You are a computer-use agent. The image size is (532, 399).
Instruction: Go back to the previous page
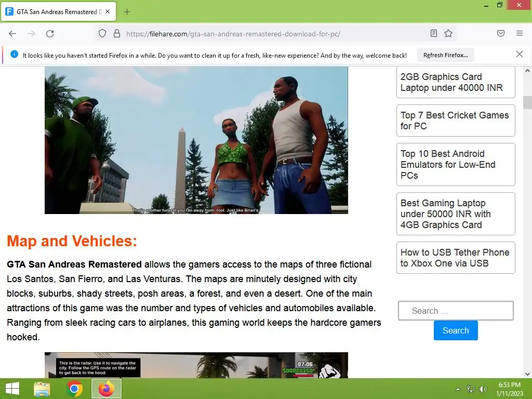pos(12,34)
